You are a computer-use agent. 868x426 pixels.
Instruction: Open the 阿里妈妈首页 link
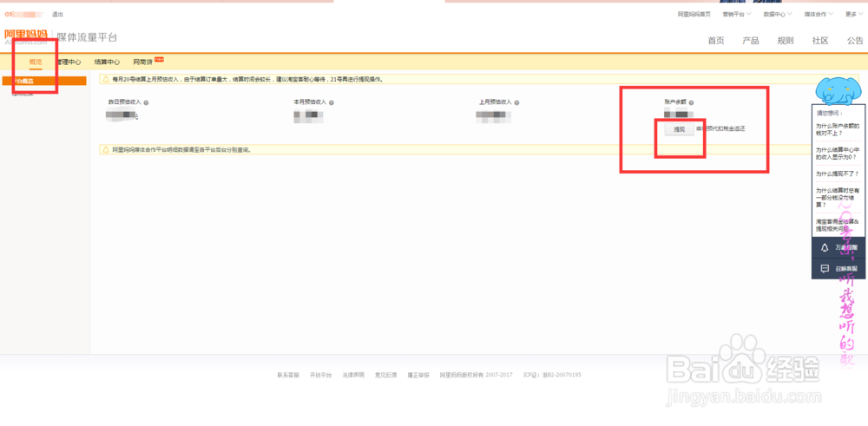point(694,15)
